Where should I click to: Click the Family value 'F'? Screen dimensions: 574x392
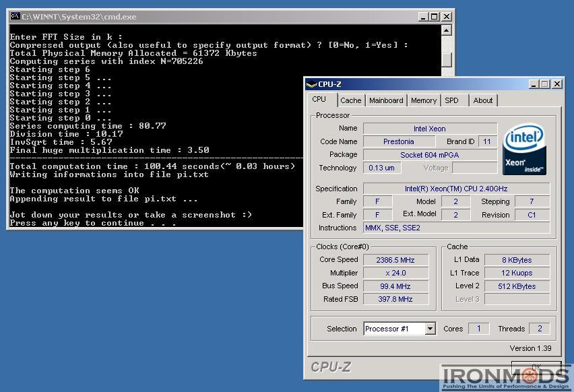pyautogui.click(x=377, y=201)
